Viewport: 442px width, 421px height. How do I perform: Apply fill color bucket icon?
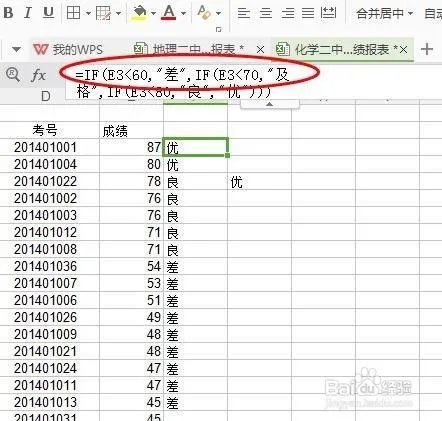pos(139,13)
